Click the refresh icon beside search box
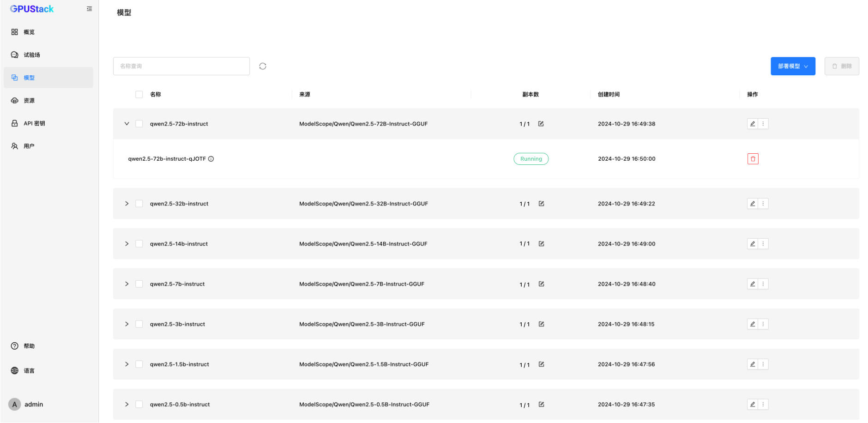Viewport: 868px width, 423px height. click(263, 66)
